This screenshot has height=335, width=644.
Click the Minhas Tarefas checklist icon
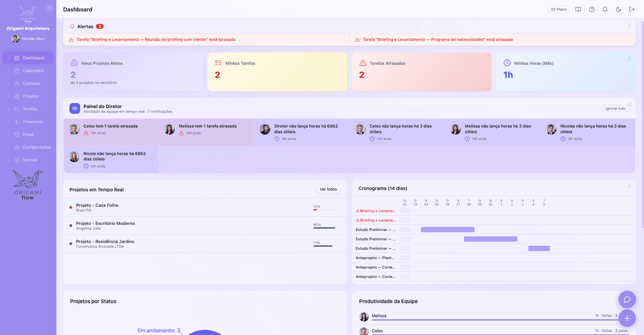click(218, 63)
